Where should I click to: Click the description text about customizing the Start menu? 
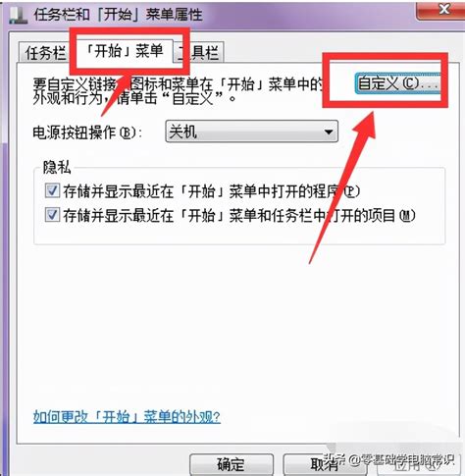pyautogui.click(x=177, y=91)
